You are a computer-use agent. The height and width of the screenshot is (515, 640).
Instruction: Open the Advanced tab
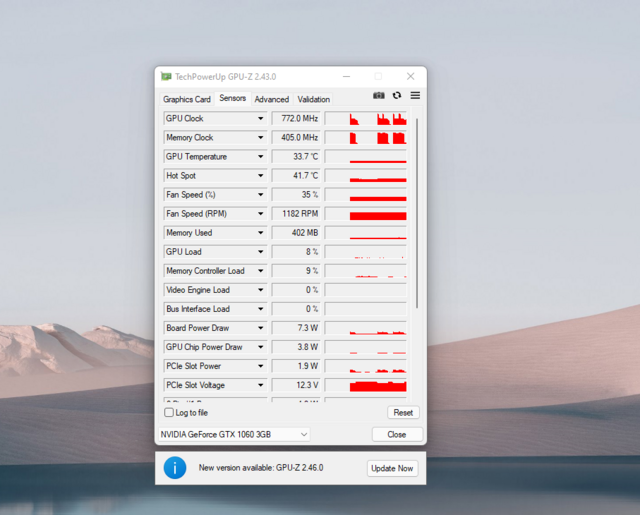click(271, 100)
